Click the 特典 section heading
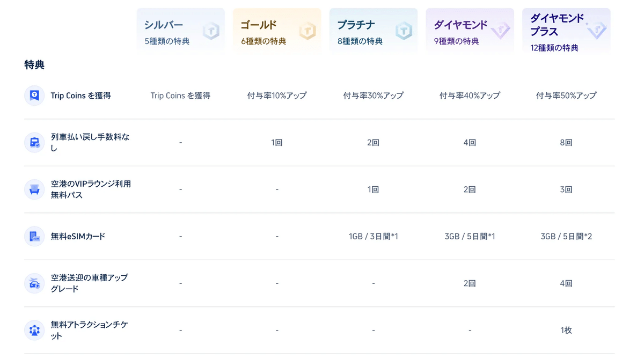The image size is (644, 359). coord(34,65)
